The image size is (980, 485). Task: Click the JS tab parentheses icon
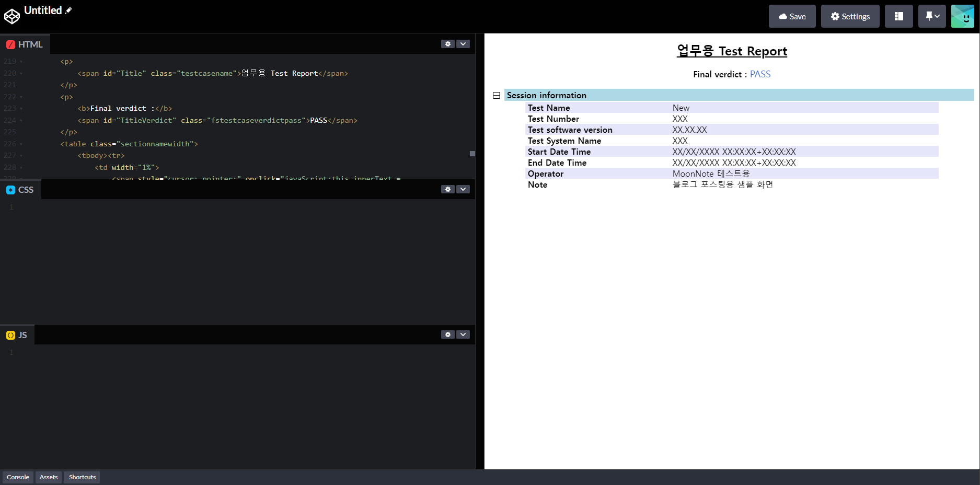pos(10,335)
